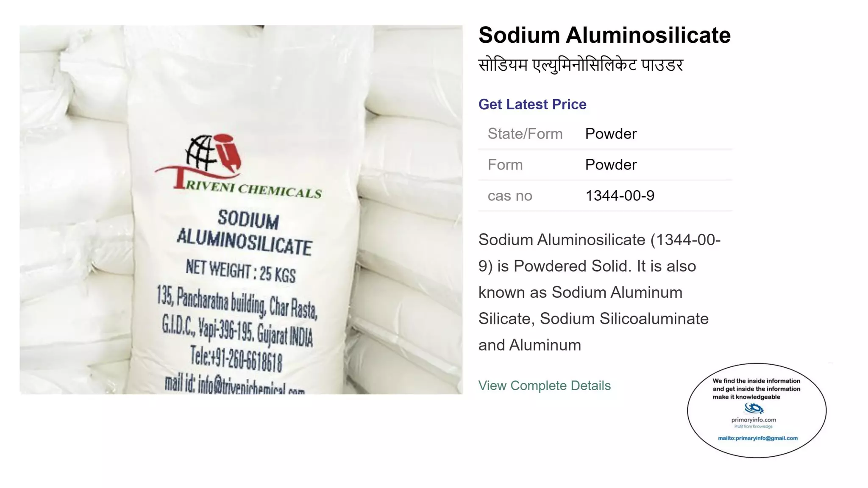The width and height of the screenshot is (868, 488).
Task: Click the NET WEIGHT 25 KGS text
Action: 241,271
